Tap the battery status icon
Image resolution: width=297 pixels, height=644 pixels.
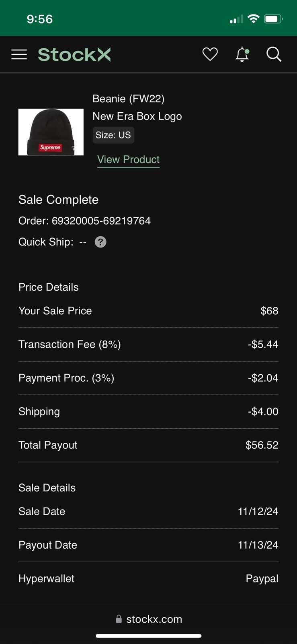point(273,19)
